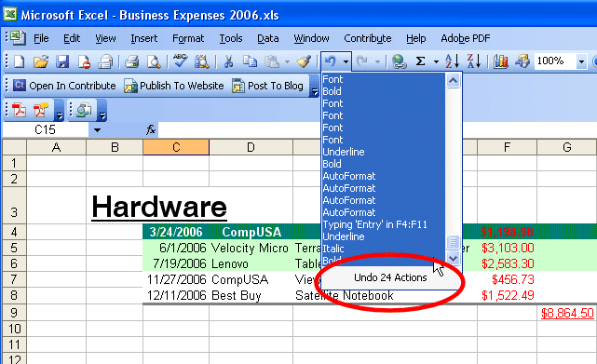Viewport: 597px width, 364px height.
Task: Expand PDF toolbar options arrow
Action: (x=59, y=110)
